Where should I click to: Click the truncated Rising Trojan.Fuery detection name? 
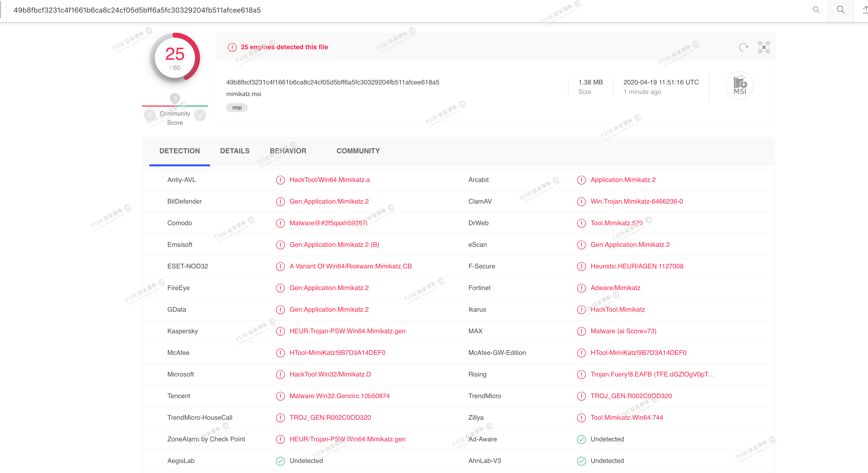point(652,374)
